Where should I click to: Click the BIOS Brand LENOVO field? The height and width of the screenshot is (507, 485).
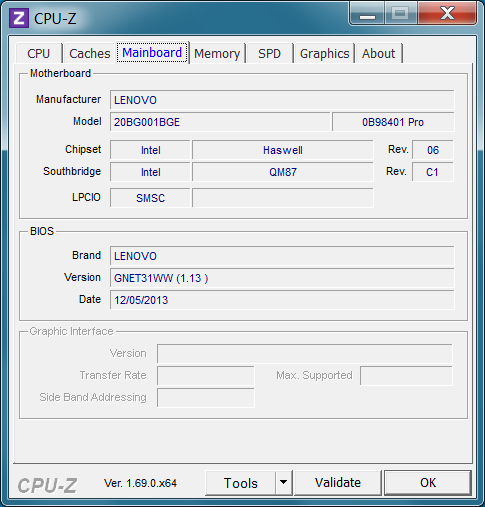[x=282, y=256]
